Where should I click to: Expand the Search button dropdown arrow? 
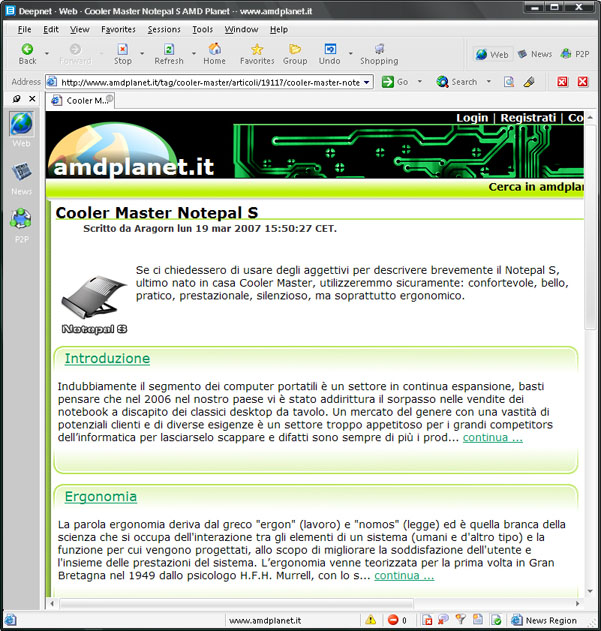tap(489, 82)
